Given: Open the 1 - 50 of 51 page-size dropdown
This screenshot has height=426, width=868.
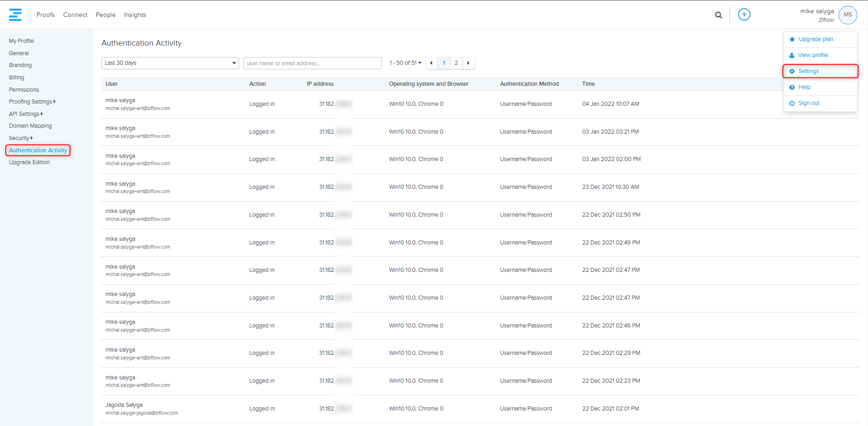Looking at the screenshot, I should point(405,63).
